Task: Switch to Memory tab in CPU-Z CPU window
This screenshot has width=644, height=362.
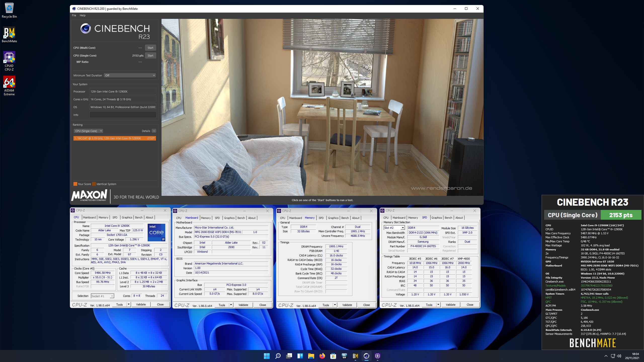Action: click(103, 217)
